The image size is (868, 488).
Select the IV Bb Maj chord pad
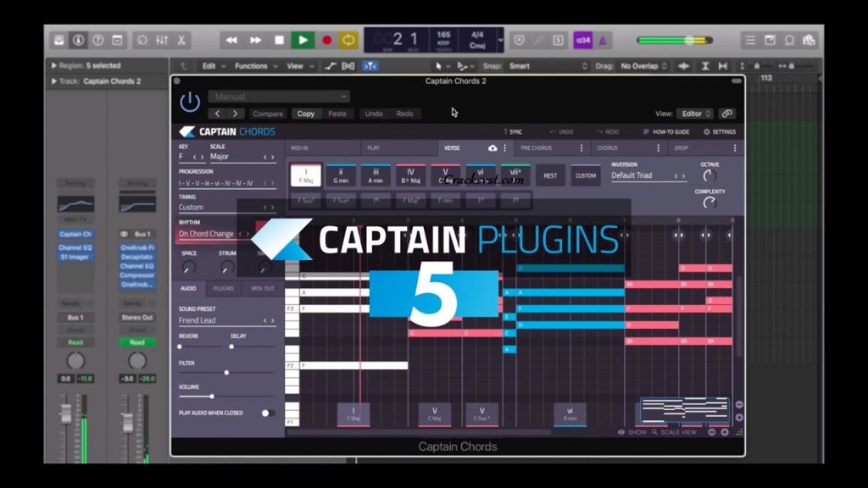tap(410, 175)
